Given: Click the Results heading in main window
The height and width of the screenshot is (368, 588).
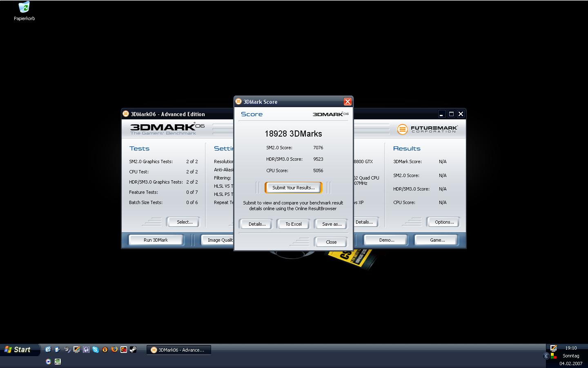Looking at the screenshot, I should (x=407, y=148).
